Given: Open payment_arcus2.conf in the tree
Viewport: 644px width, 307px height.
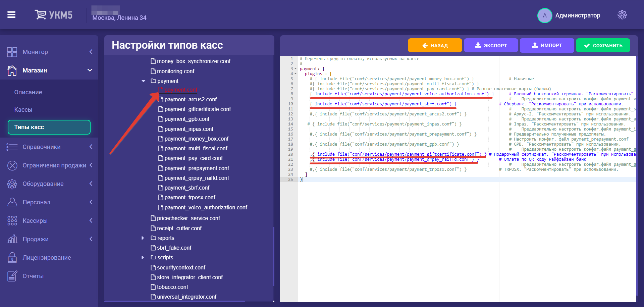Looking at the screenshot, I should (191, 99).
